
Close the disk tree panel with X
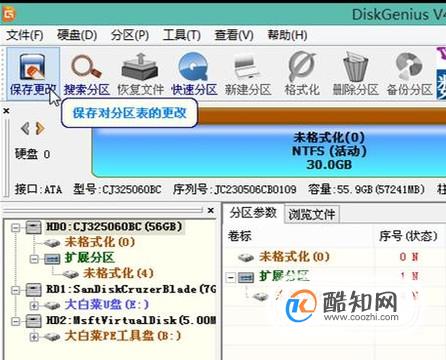(211, 210)
